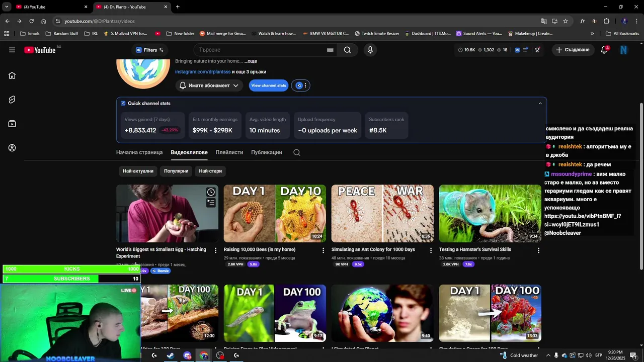Open options for World's Biggest vs Smallest Egg
Image resolution: width=644 pixels, height=362 pixels.
[216, 250]
